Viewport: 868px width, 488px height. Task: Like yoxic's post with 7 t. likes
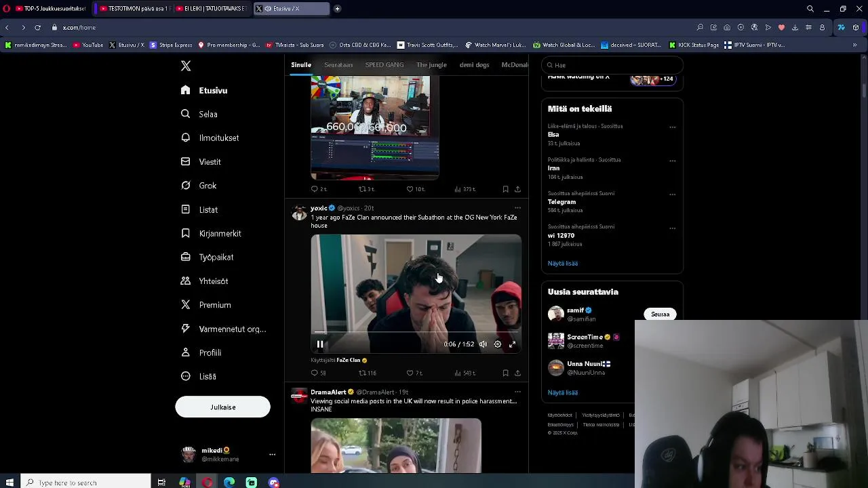[x=414, y=373]
